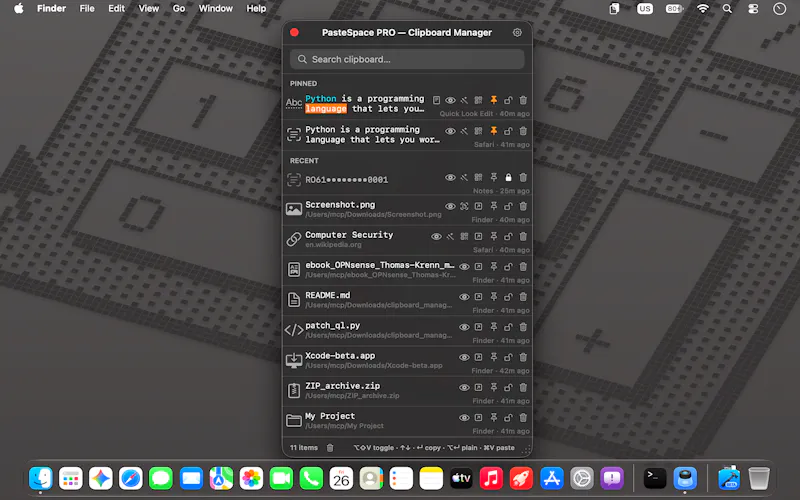
Task: Open the Go menu
Action: 179,8
